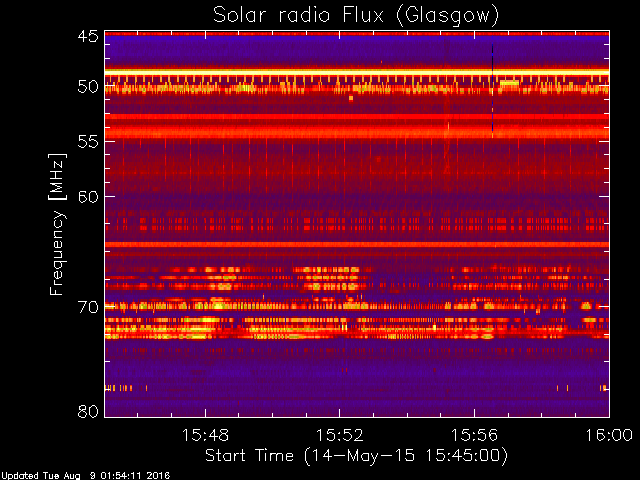This screenshot has width=640, height=480.
Task: Click the 45 MHz frequency tick label
Action: point(88,37)
